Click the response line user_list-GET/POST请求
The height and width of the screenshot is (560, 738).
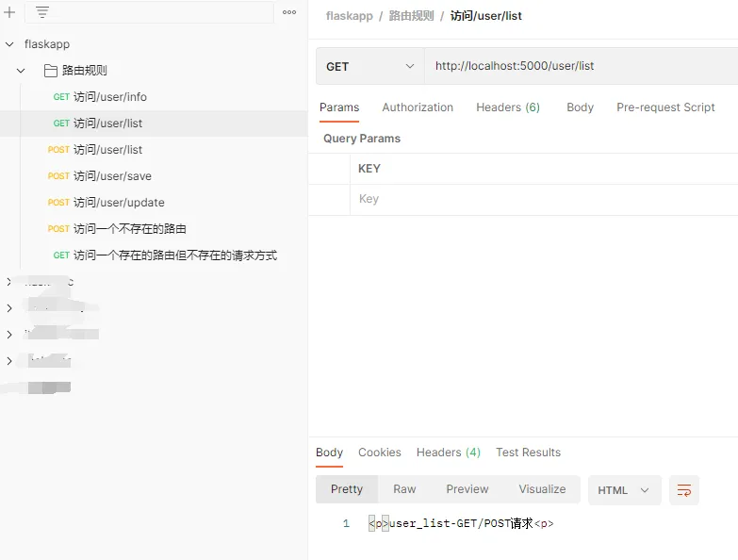(461, 523)
